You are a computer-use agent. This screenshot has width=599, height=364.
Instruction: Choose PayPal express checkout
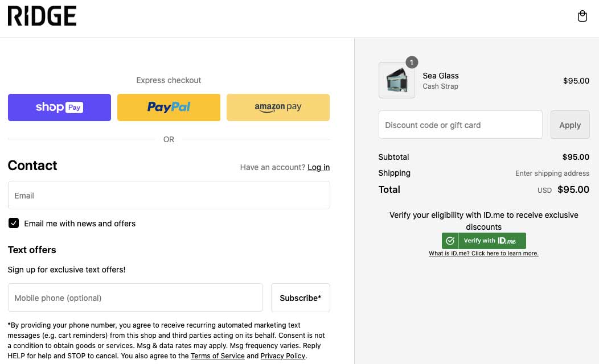(169, 107)
